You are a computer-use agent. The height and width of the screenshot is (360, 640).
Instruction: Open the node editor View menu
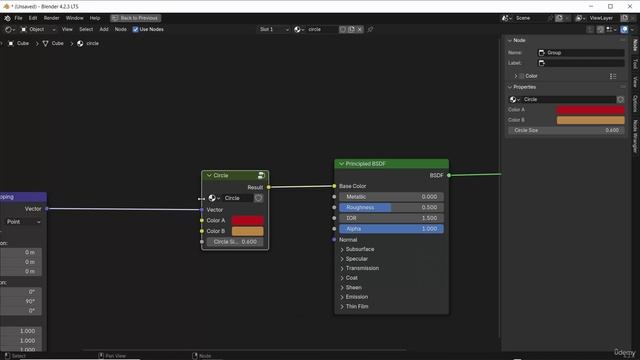click(x=67, y=29)
